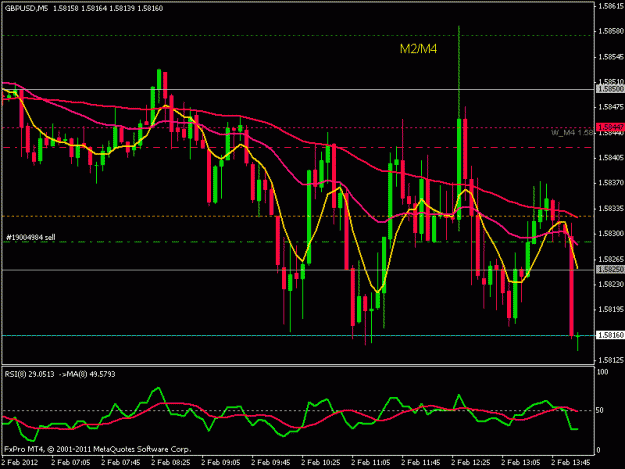Click the 1.58475 price scale value

coord(611,107)
